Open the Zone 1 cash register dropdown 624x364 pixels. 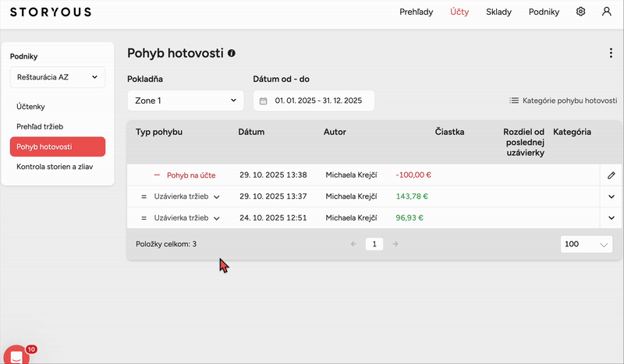(186, 101)
